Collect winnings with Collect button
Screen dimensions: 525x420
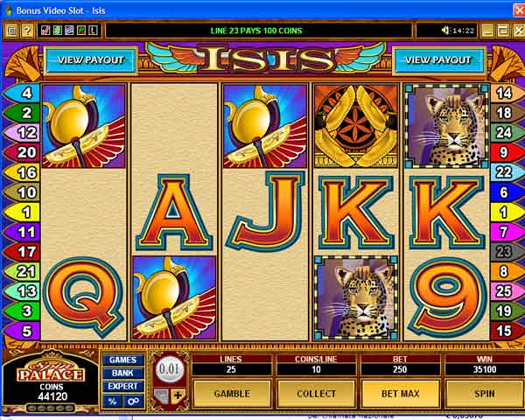point(316,394)
